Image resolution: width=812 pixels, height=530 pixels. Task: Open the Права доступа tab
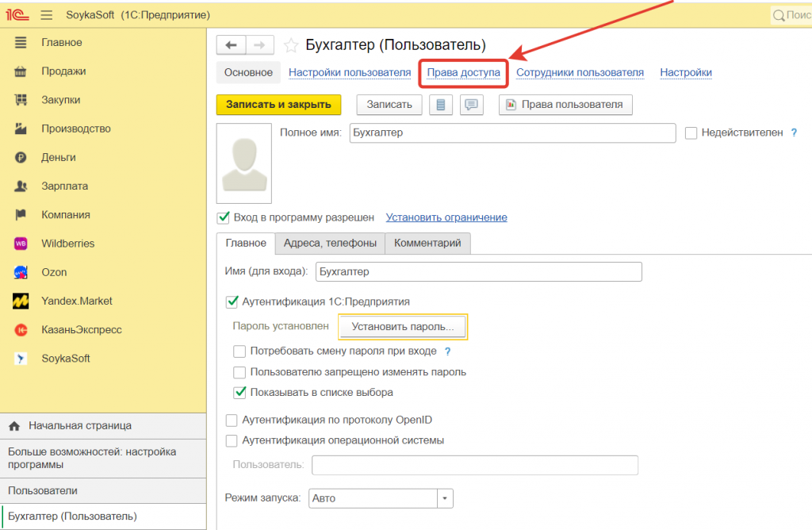463,72
